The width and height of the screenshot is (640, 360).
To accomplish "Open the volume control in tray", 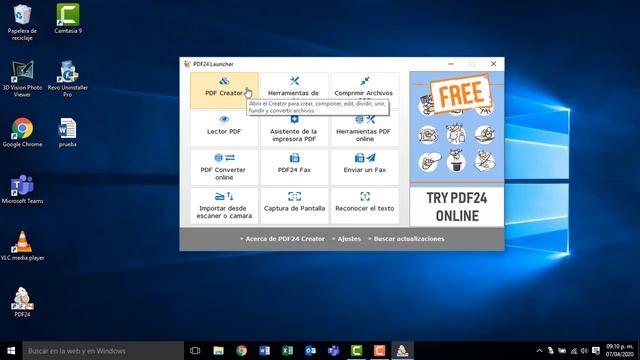I will click(584, 351).
